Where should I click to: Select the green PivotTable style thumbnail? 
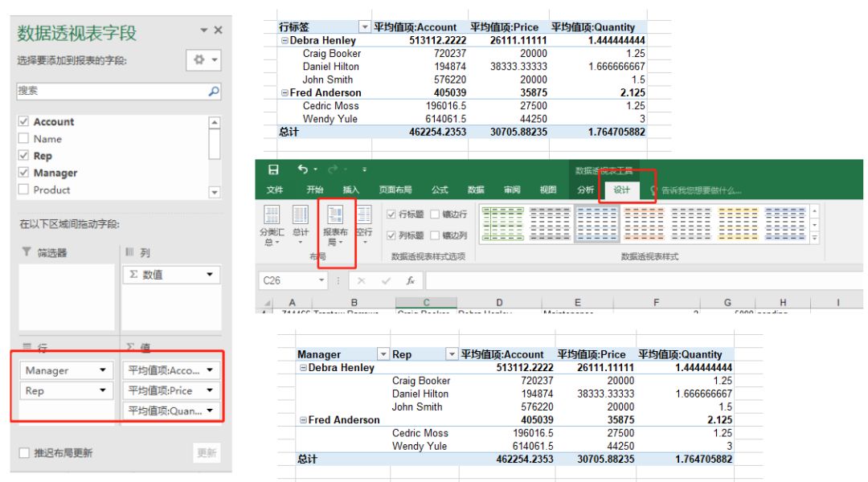click(502, 223)
